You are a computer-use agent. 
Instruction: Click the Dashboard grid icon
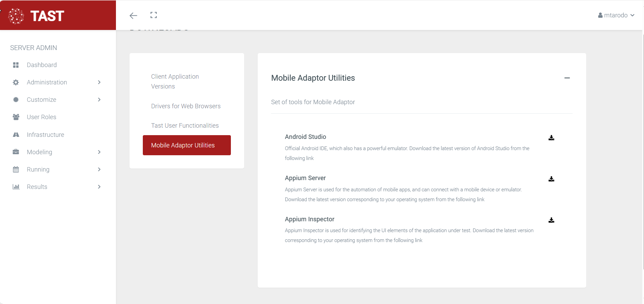(16, 65)
